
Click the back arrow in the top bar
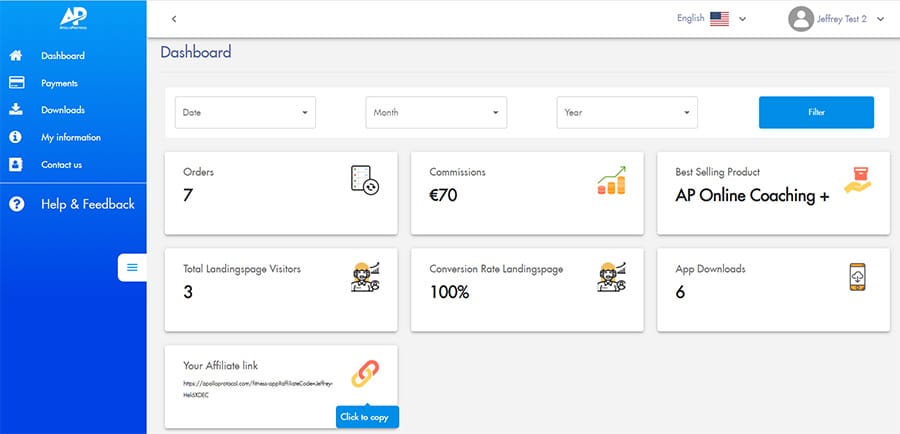pyautogui.click(x=174, y=19)
